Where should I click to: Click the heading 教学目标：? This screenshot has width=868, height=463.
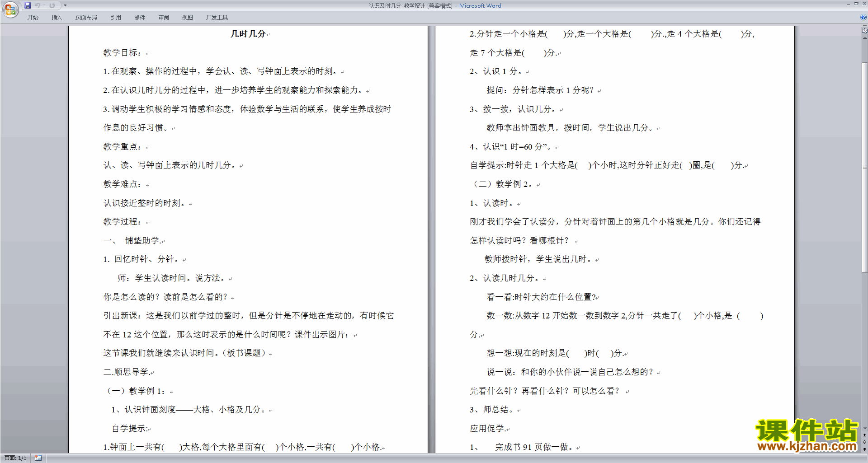123,53
